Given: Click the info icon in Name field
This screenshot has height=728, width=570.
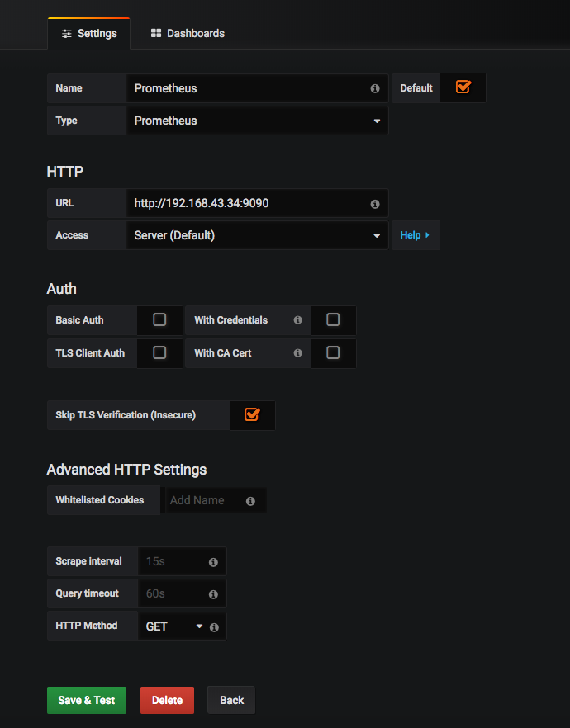Looking at the screenshot, I should [375, 88].
